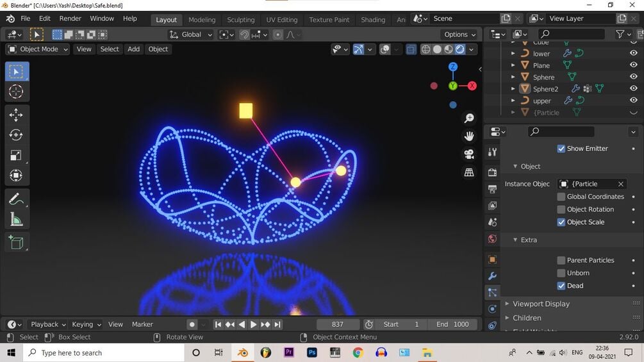Screen dimensions: 644x362
Task: Open the Playback dropdown
Action: (x=48, y=324)
